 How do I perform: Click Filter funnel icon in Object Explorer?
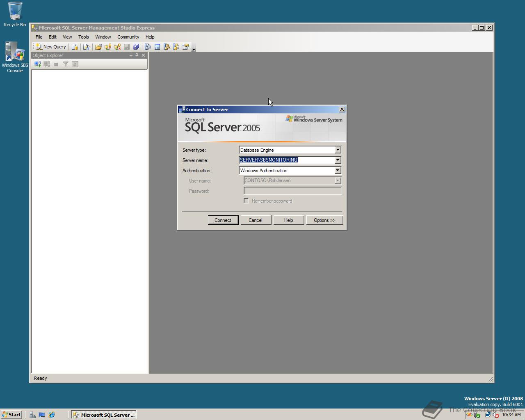(x=66, y=64)
